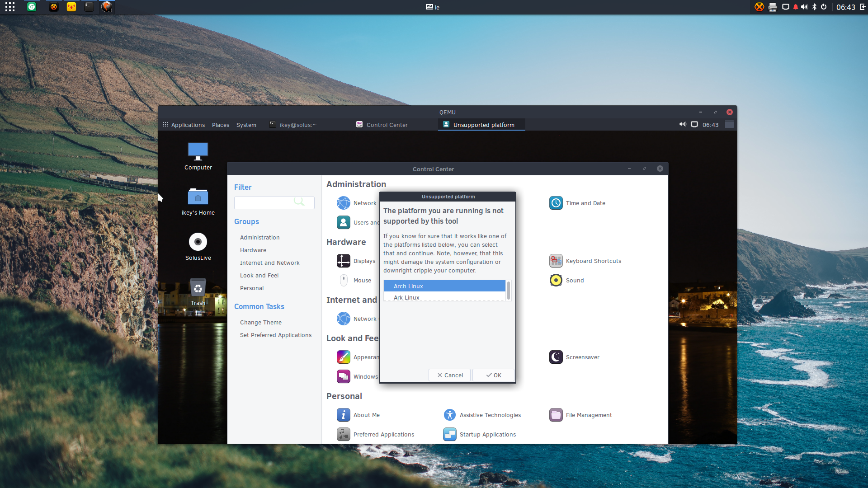Select the Computer desktop icon
The width and height of the screenshot is (868, 488).
pyautogui.click(x=198, y=152)
